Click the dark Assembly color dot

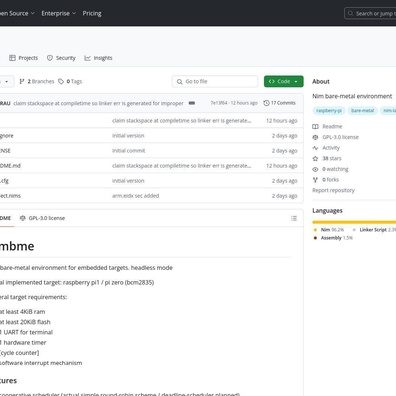(315, 238)
